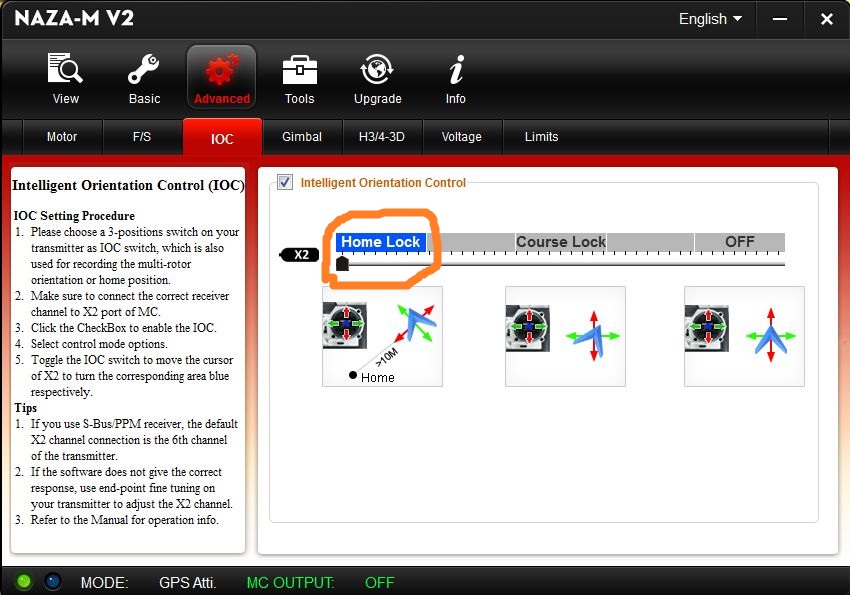Click the Course Lock segment
Viewport: 850px width, 595px height.
(x=560, y=242)
